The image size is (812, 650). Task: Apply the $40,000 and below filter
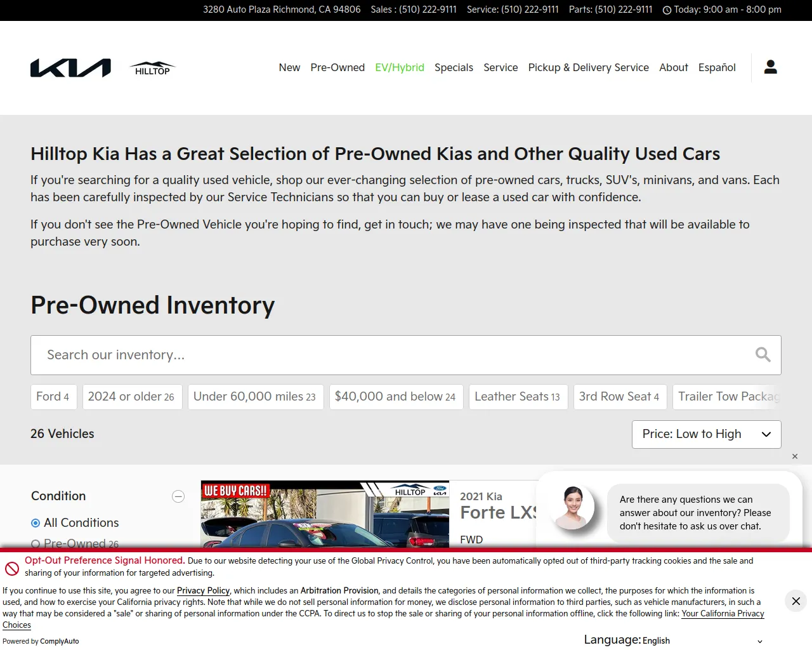[396, 397]
